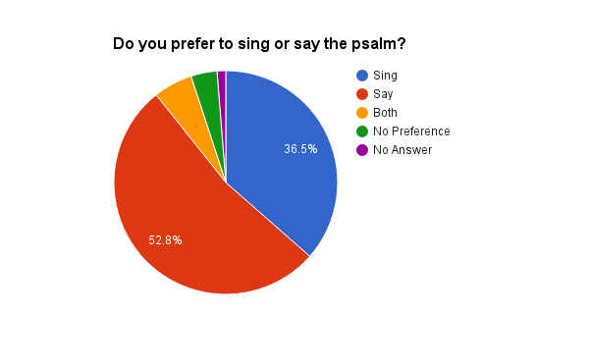
Task: Click the red Say legend dot
Action: 362,94
